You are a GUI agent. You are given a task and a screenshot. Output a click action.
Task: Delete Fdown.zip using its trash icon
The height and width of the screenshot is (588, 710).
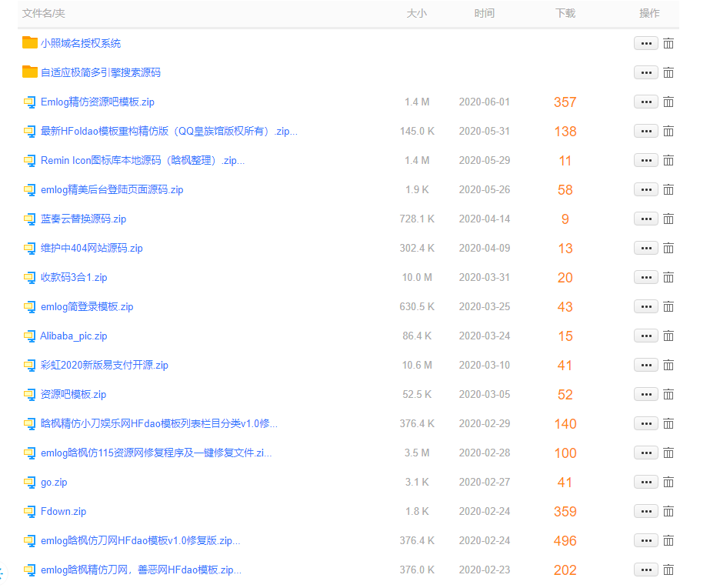(668, 511)
